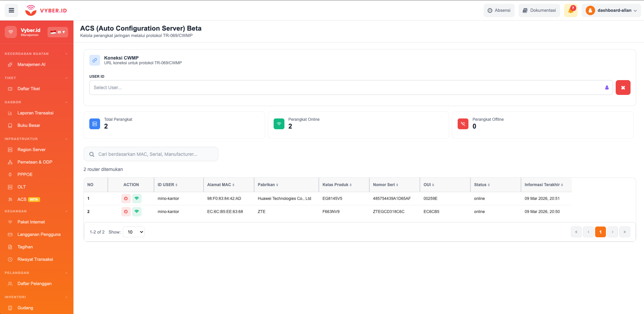Reboot the Huawei router via power icon
Image resolution: width=644 pixels, height=314 pixels.
click(126, 198)
